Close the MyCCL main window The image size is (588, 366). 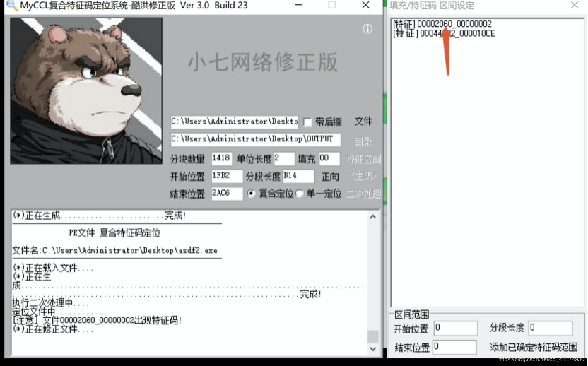pyautogui.click(x=366, y=5)
